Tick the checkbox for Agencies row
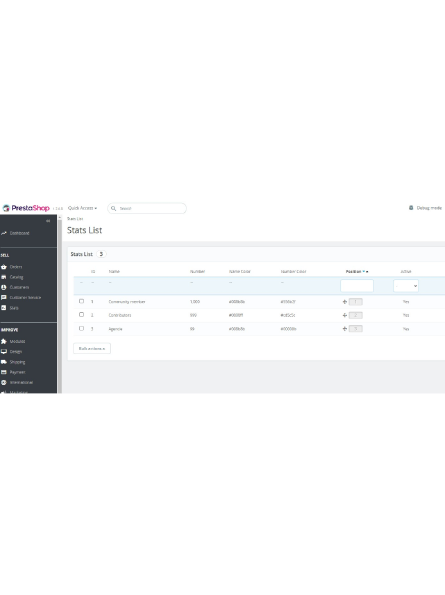 (x=81, y=328)
